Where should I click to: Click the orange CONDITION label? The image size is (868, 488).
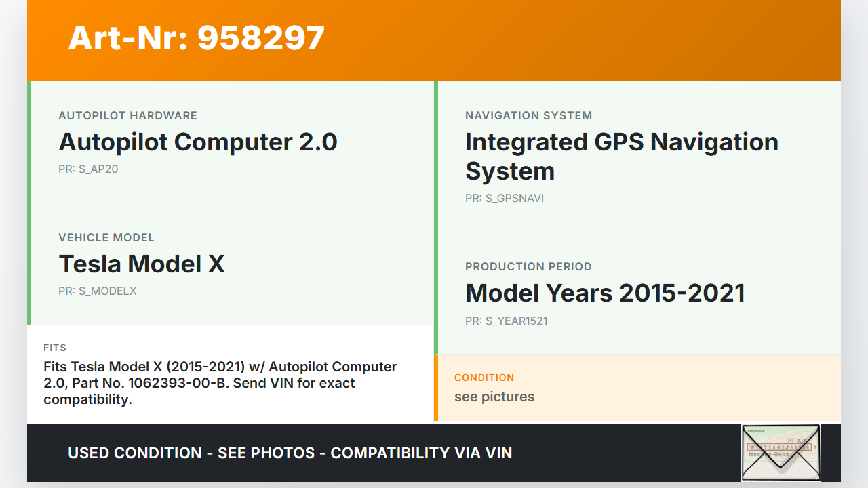coord(484,377)
